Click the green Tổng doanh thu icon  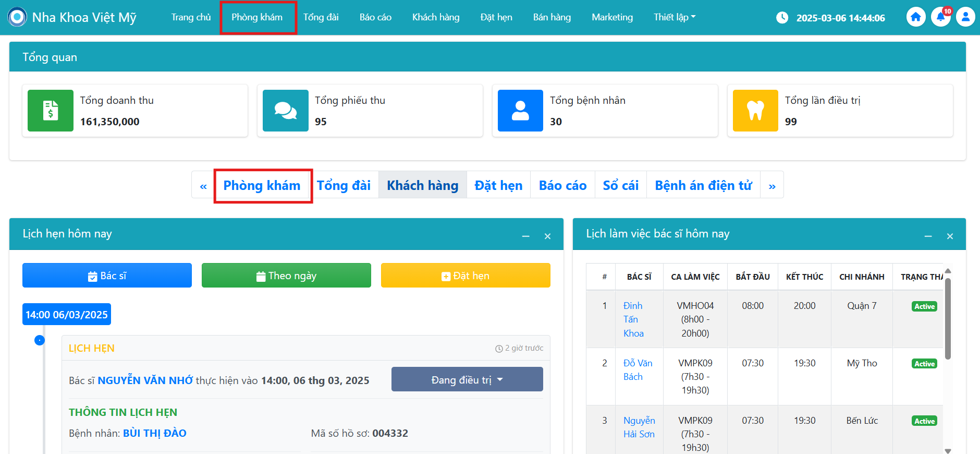pos(51,111)
